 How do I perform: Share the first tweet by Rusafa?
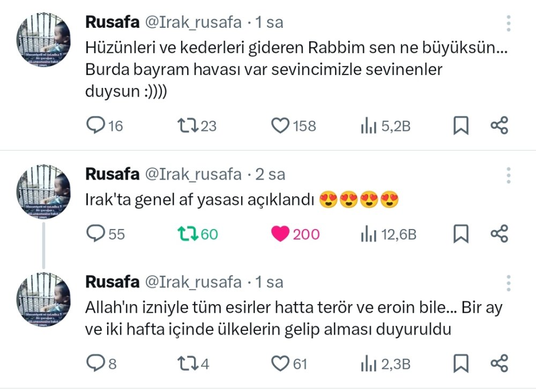(499, 126)
